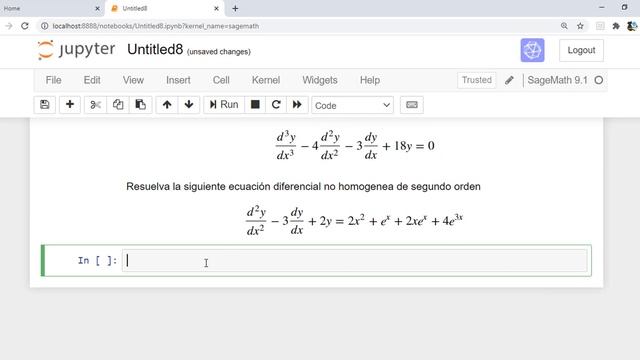The image size is (640, 360).
Task: Reload the page
Action: (25, 26)
